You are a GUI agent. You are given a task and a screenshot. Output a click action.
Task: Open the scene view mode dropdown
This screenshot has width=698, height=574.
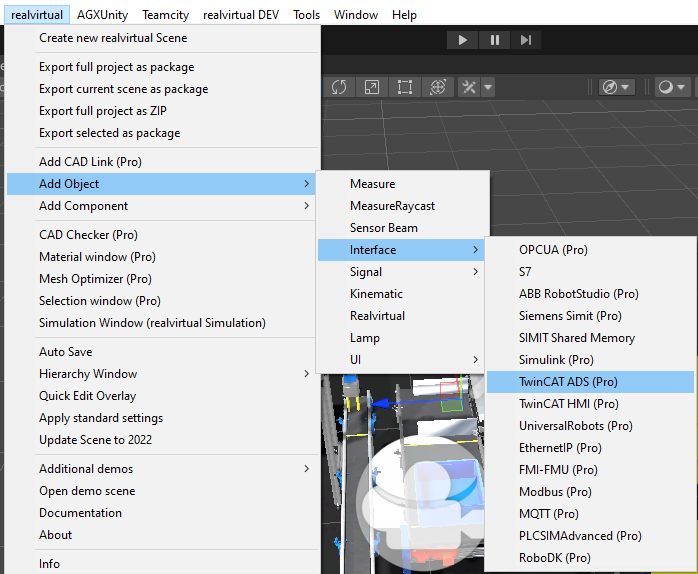tap(617, 87)
